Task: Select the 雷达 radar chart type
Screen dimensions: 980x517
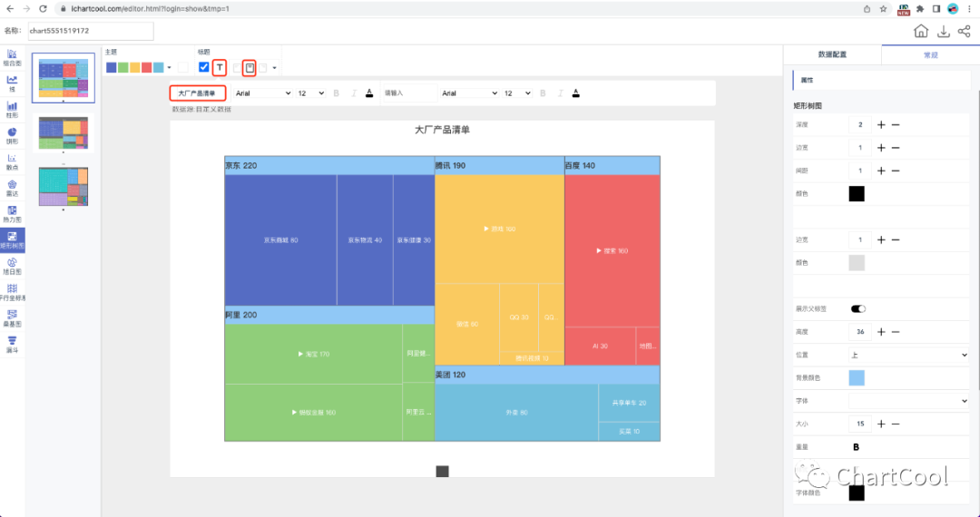Action: point(12,188)
